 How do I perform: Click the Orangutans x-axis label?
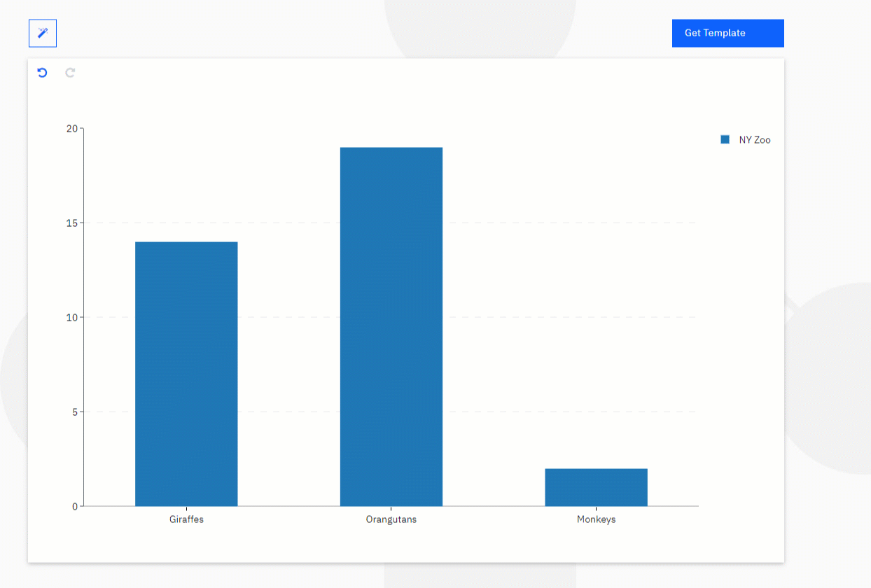tap(391, 519)
